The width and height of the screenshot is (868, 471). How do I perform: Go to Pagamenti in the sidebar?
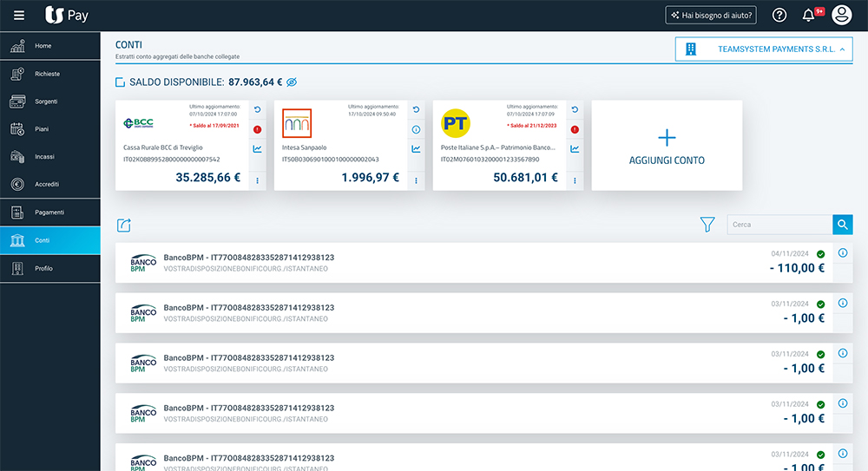pos(49,213)
